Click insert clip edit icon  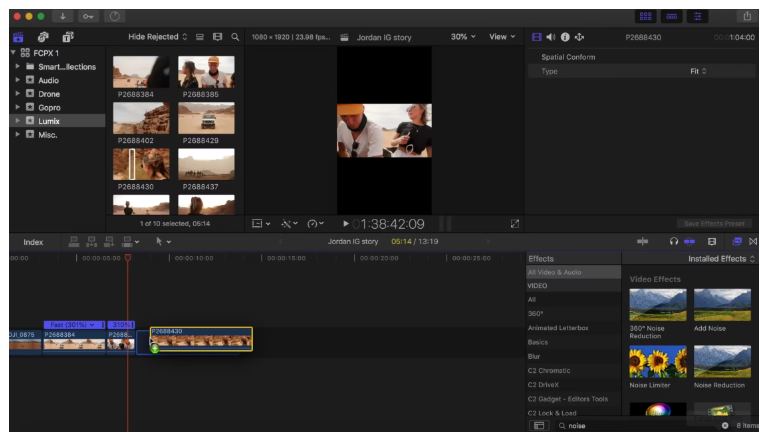91,241
